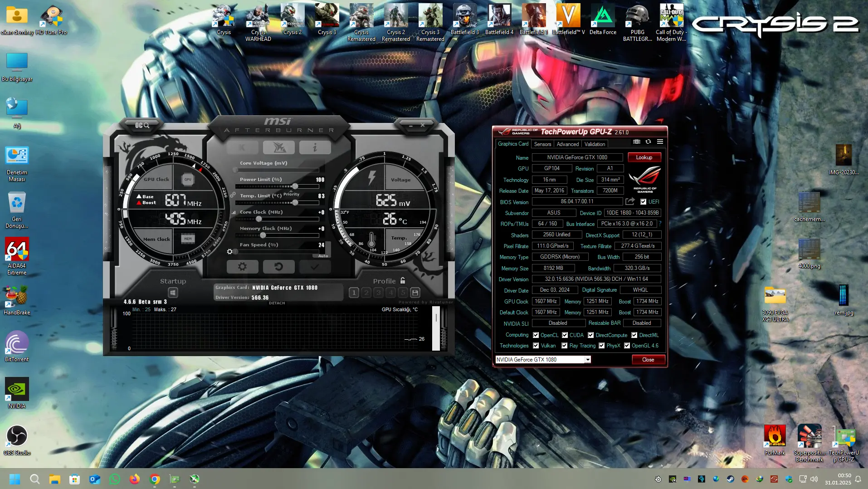Click the Core Clock slider handle
This screenshot has height=489, width=868.
click(259, 219)
